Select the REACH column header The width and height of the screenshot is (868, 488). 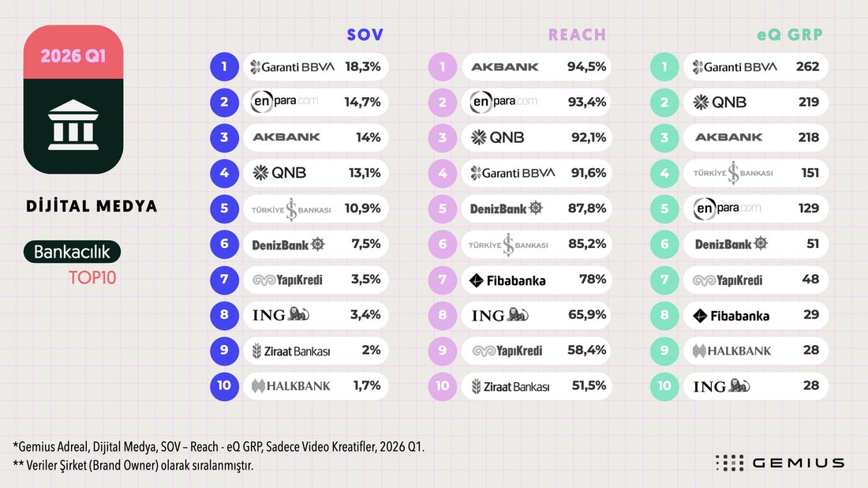[x=577, y=35]
